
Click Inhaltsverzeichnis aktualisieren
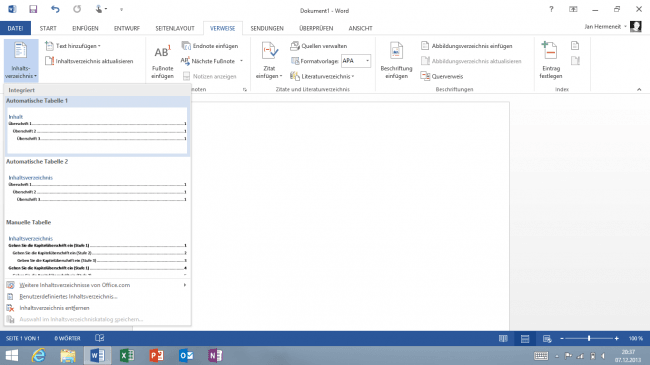tap(90, 61)
